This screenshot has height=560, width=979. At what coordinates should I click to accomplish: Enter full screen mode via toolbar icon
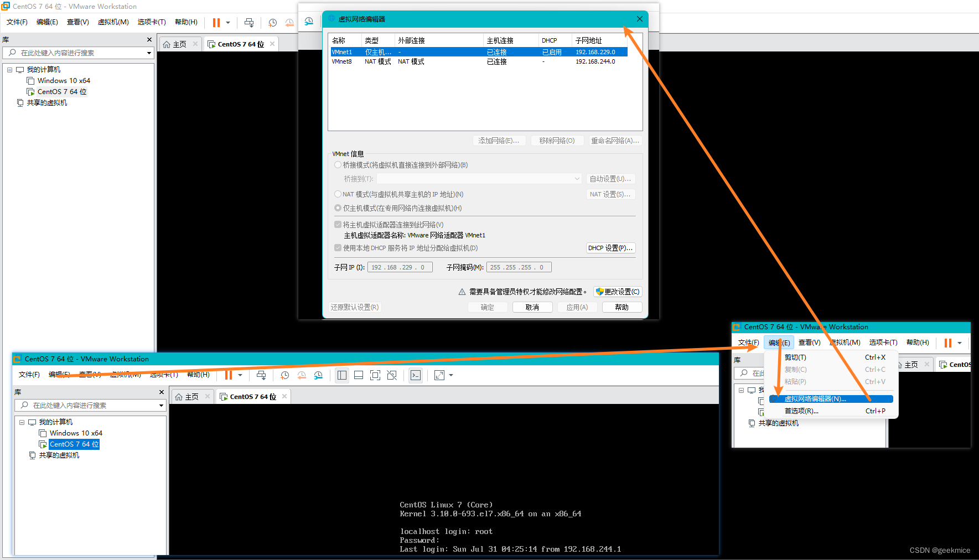(375, 375)
